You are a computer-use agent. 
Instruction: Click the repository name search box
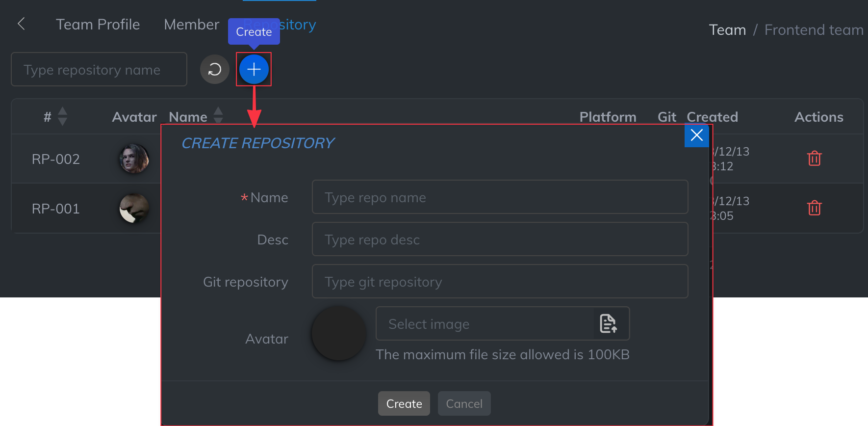(x=99, y=70)
